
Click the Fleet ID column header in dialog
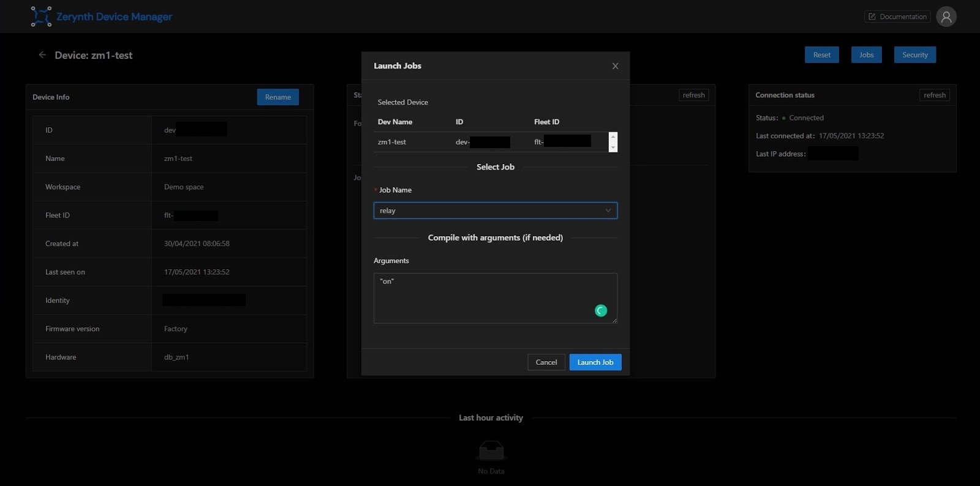[x=546, y=122]
